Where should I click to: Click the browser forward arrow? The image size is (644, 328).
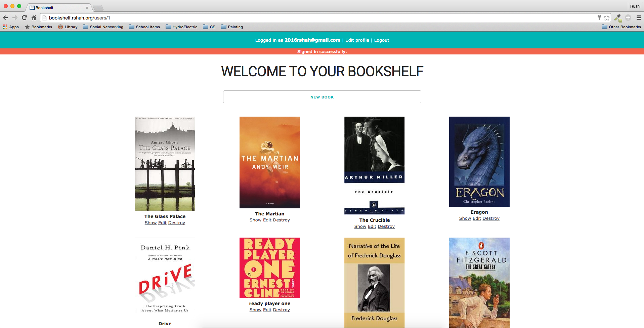coord(15,18)
